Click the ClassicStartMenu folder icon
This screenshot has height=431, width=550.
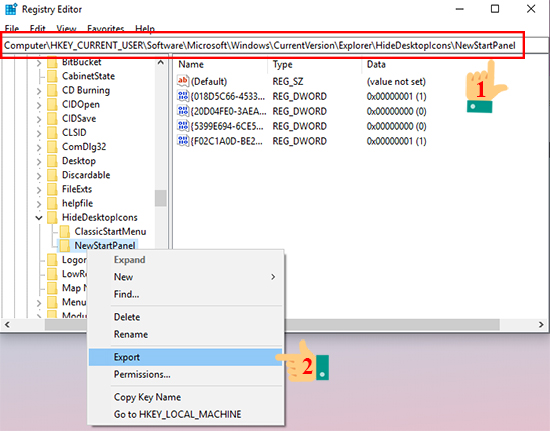pyautogui.click(x=65, y=231)
